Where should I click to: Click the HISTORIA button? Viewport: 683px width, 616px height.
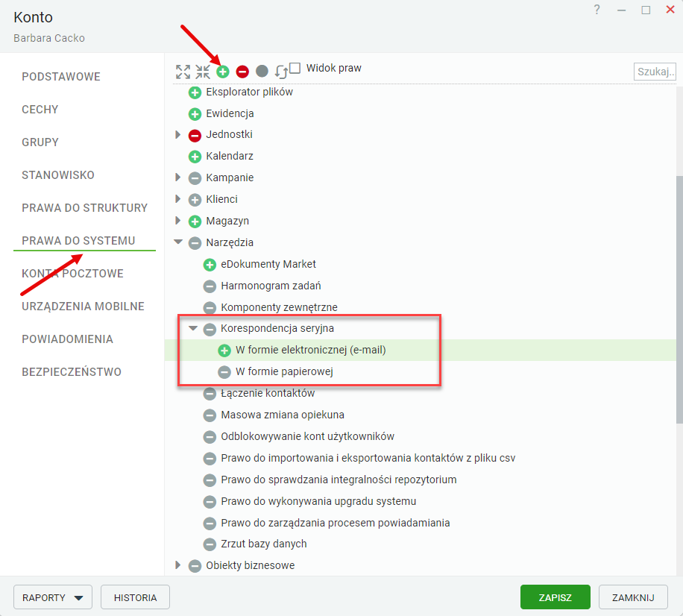tap(135, 597)
